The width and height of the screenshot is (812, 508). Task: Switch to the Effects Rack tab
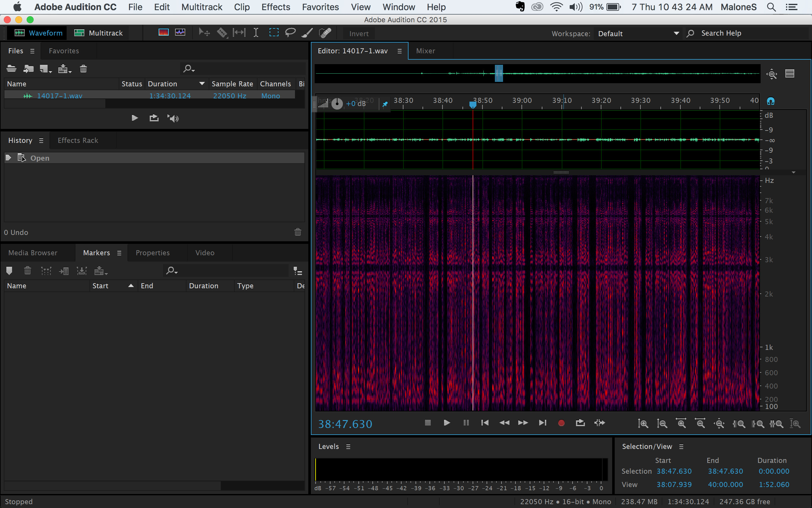tap(78, 140)
